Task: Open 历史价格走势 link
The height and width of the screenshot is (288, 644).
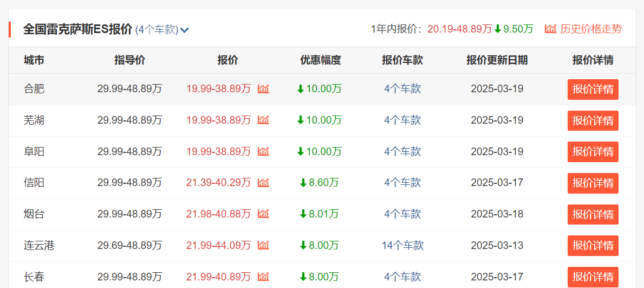Action: pos(591,29)
